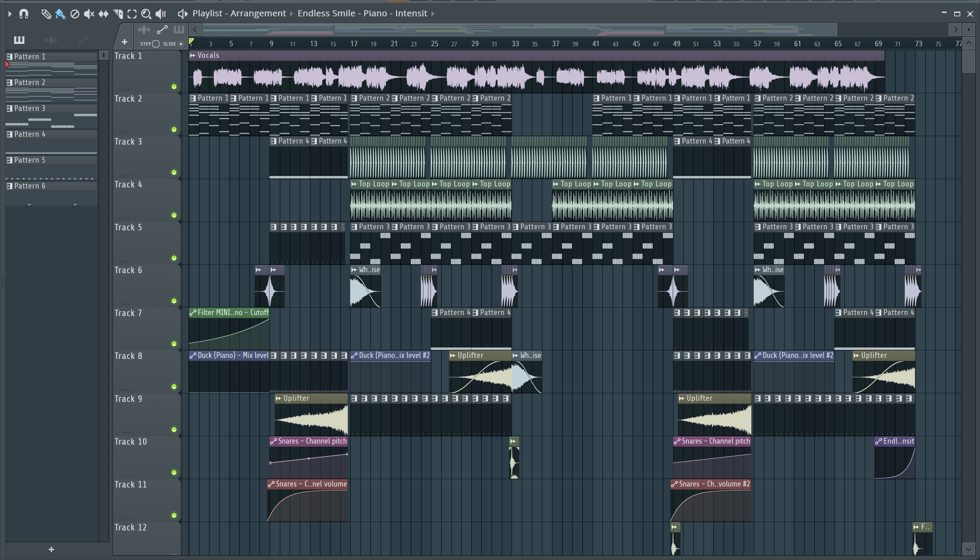980x560 pixels.
Task: Click the speaker play icon before title
Action: pyautogui.click(x=182, y=14)
